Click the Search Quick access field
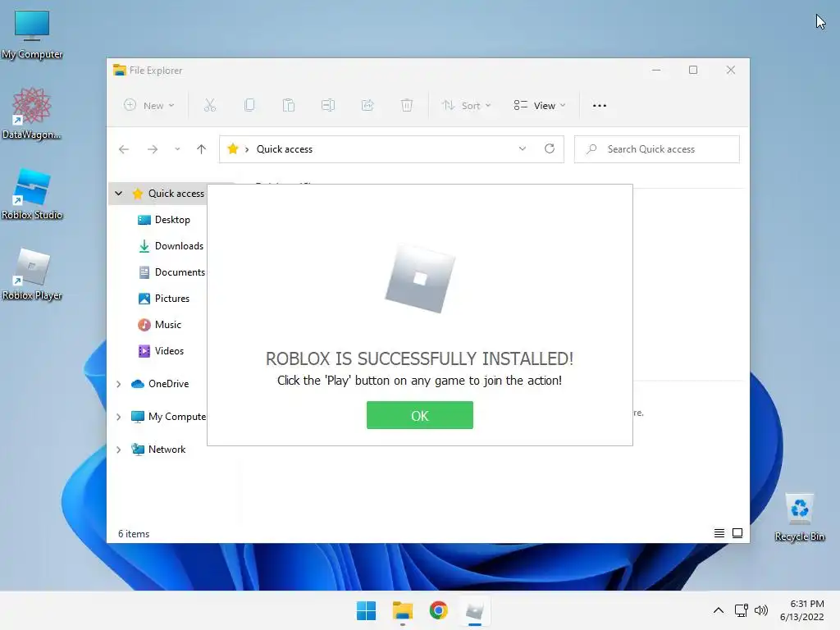 tap(657, 149)
